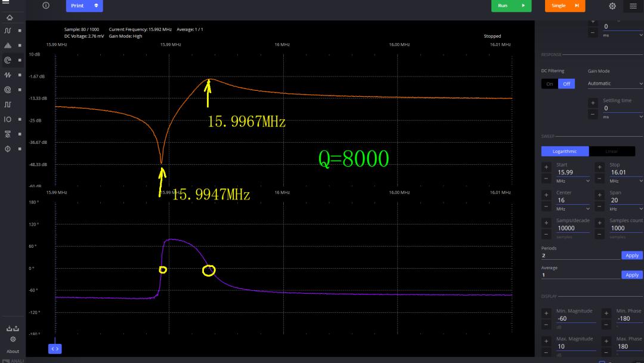Open the info icon beside Print
The width and height of the screenshot is (644, 363).
click(x=46, y=5)
